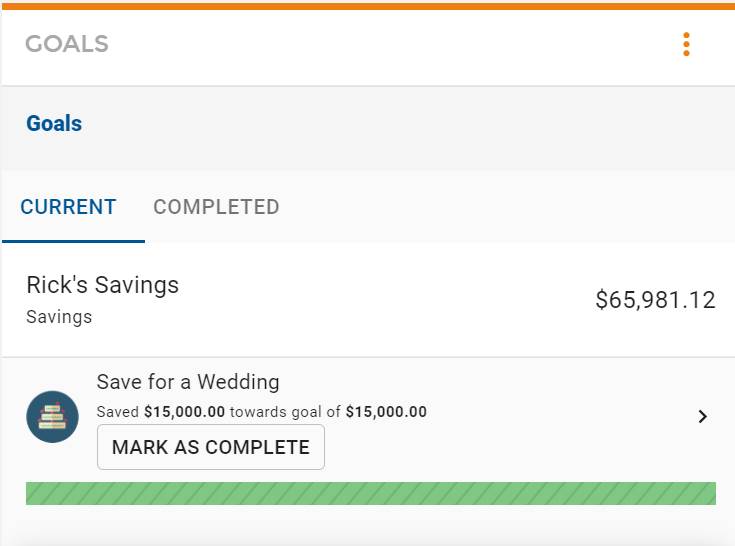The image size is (735, 546).
Task: Click the 'towards goal of' description text
Action: (285, 412)
